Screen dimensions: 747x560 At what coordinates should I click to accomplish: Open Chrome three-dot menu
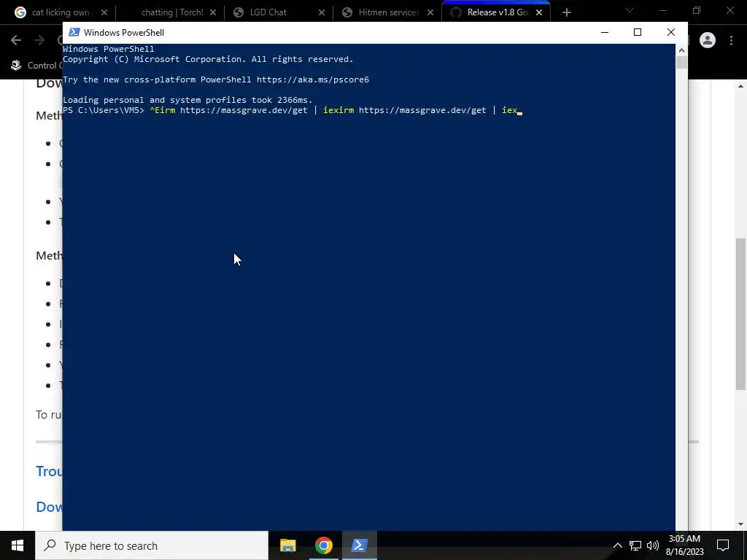point(731,41)
